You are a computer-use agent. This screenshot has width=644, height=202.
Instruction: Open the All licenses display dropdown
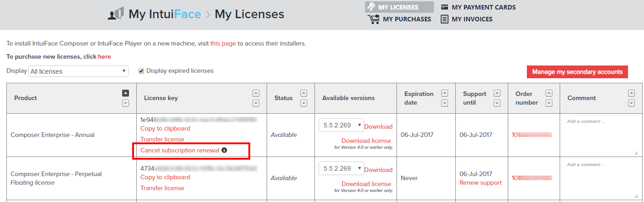[x=78, y=71]
